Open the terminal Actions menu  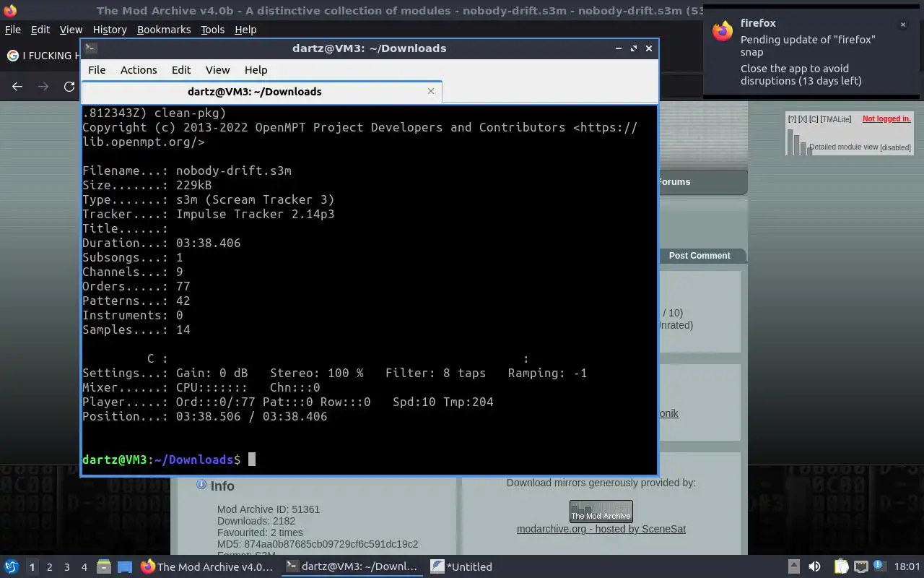[139, 70]
